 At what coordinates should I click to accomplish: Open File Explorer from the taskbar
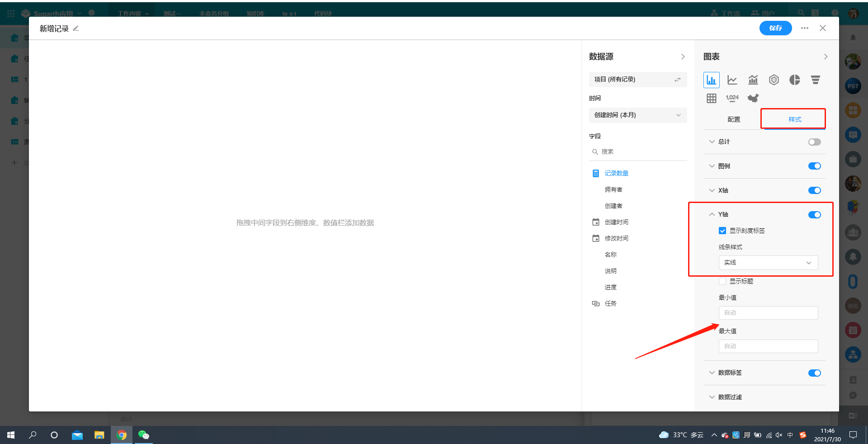(x=99, y=435)
